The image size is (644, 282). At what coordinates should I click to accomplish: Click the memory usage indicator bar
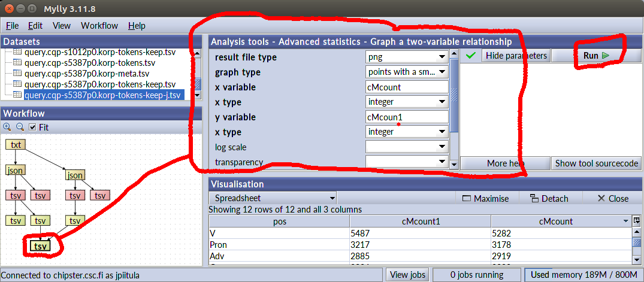[582, 275]
